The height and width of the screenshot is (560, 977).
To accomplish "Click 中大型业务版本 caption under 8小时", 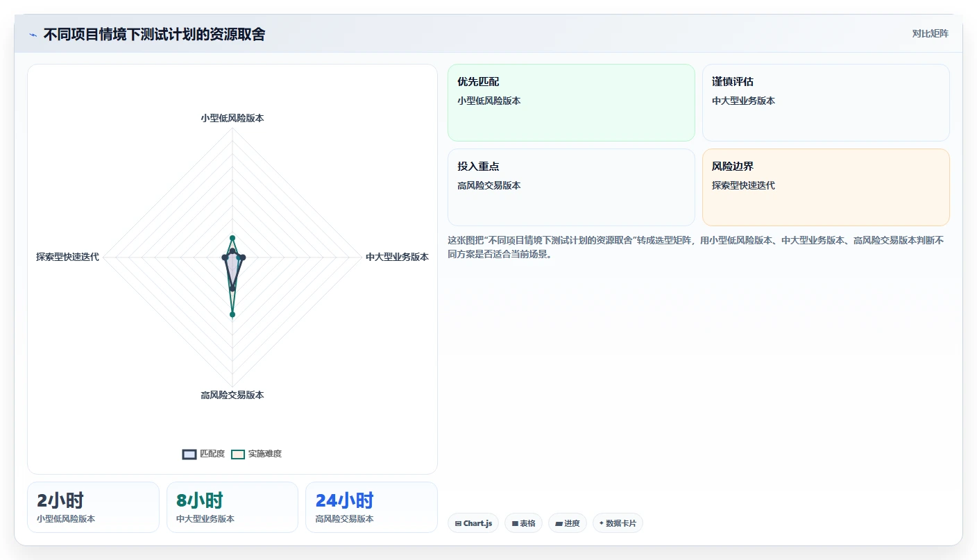I will tap(205, 519).
